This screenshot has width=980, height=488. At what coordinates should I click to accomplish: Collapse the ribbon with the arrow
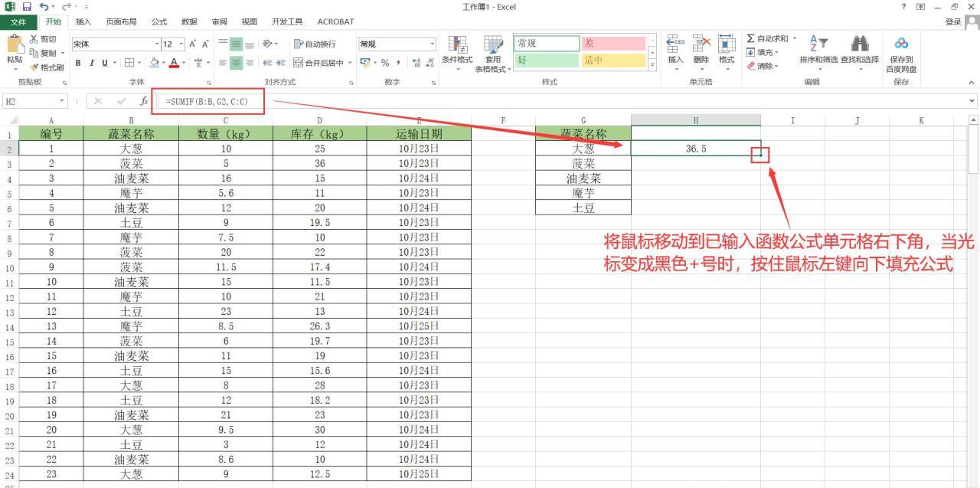pos(972,82)
